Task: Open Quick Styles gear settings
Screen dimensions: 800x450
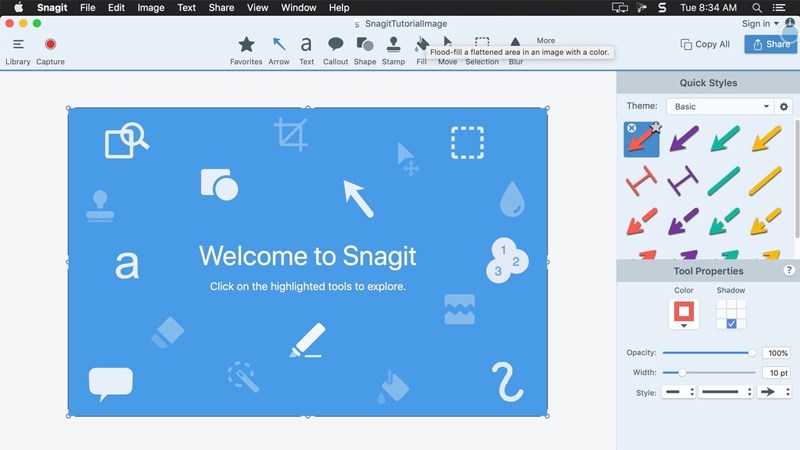Action: pos(784,106)
